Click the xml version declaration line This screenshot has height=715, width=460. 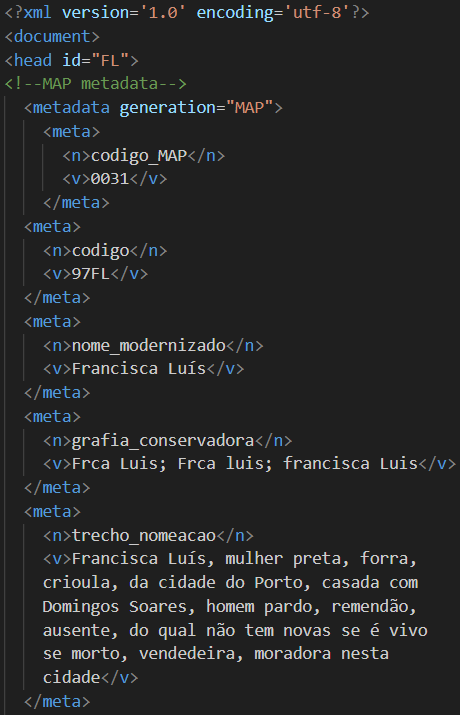pyautogui.click(x=186, y=13)
